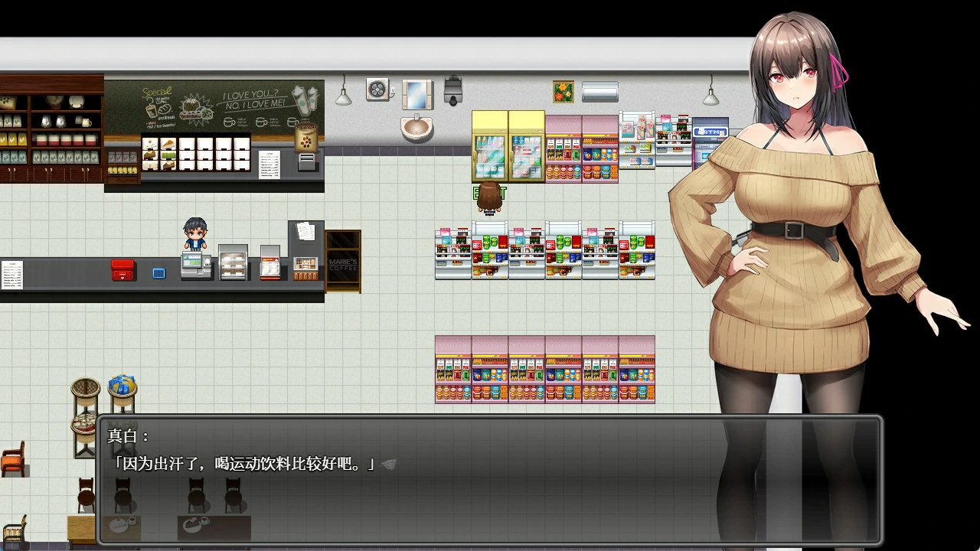
Task: Click the coffee bean sack by the chalkboard
Action: pyautogui.click(x=306, y=139)
